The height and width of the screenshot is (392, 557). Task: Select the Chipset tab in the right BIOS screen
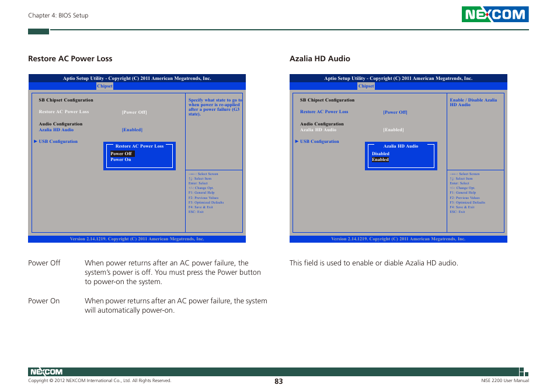(x=366, y=86)
